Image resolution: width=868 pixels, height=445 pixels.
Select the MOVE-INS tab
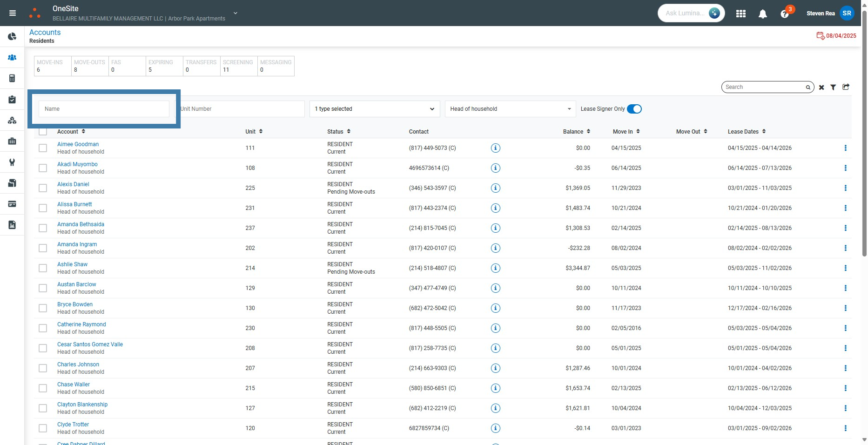point(53,66)
